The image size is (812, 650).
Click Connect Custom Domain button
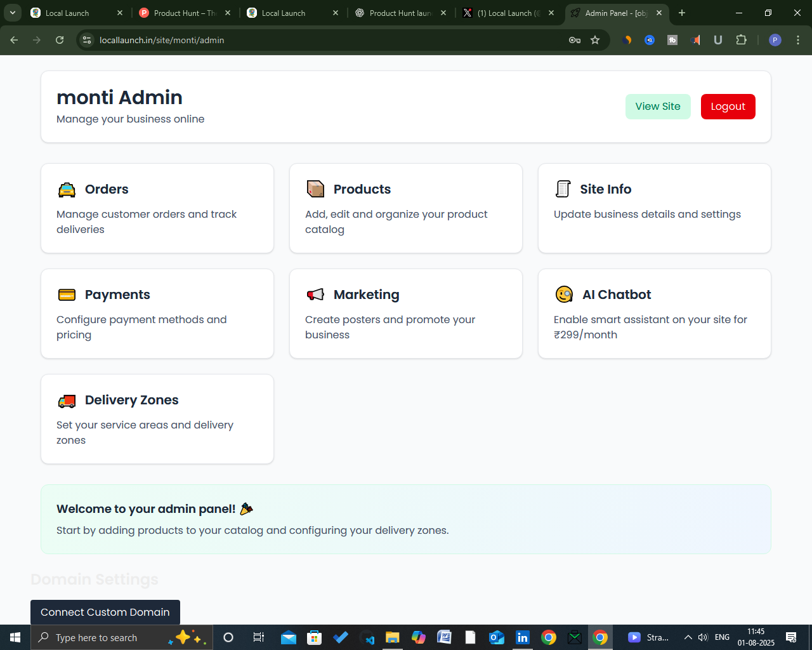105,612
